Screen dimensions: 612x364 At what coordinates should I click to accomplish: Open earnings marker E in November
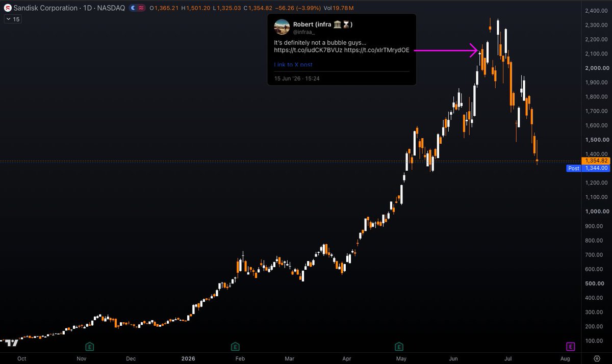click(90, 347)
